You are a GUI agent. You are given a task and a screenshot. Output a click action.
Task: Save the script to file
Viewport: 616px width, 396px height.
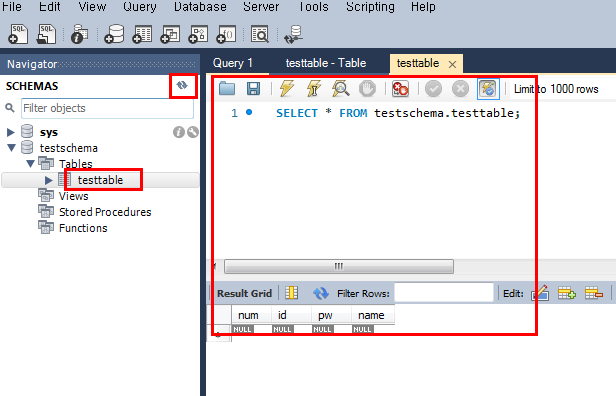click(253, 89)
